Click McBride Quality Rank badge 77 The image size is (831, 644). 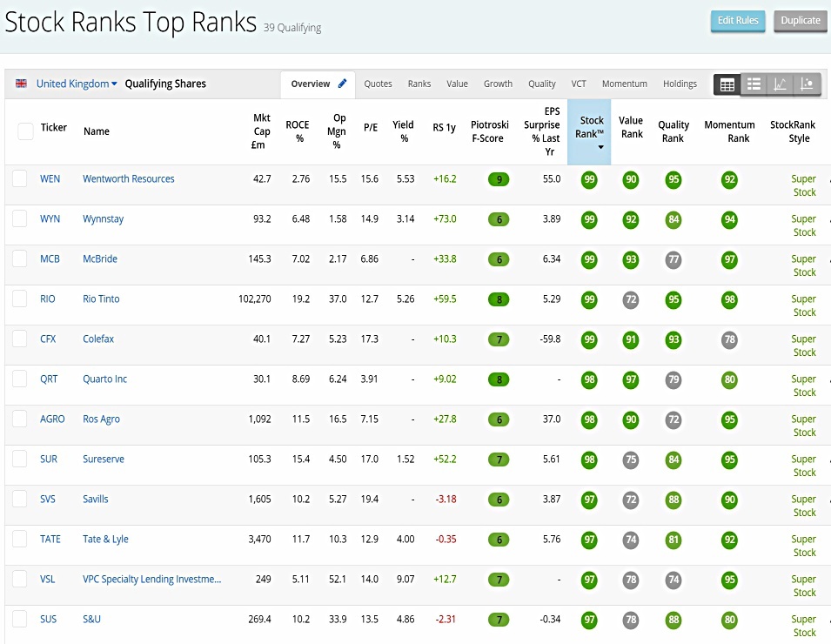click(674, 259)
